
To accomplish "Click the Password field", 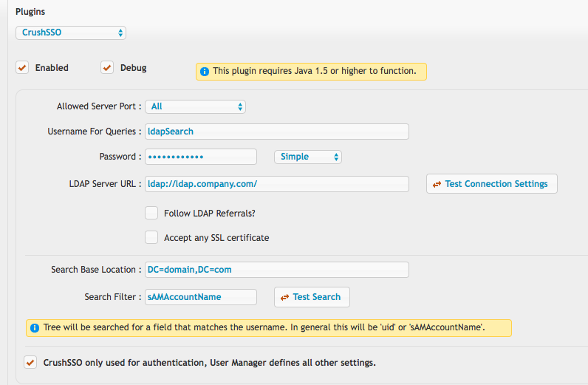I will pos(201,157).
